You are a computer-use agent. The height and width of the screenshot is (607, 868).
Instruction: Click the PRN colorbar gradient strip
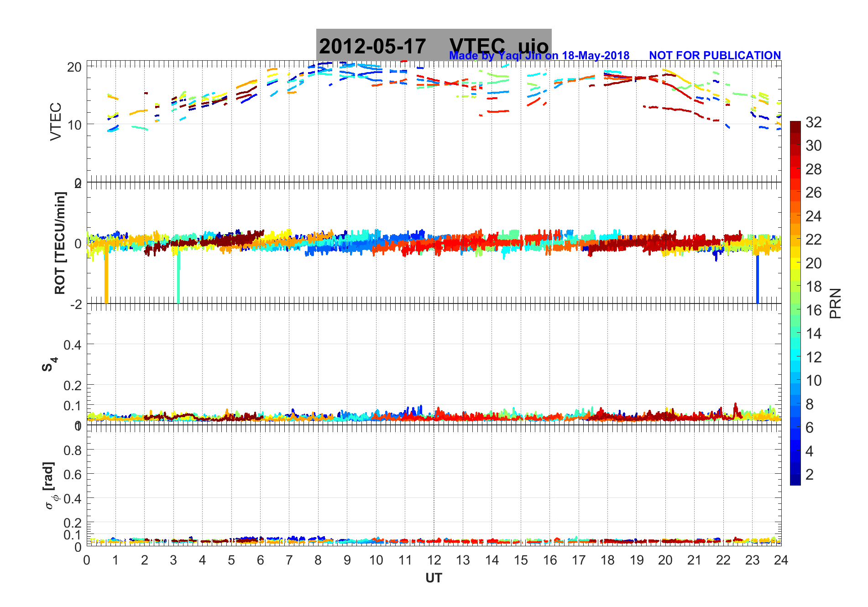point(795,303)
